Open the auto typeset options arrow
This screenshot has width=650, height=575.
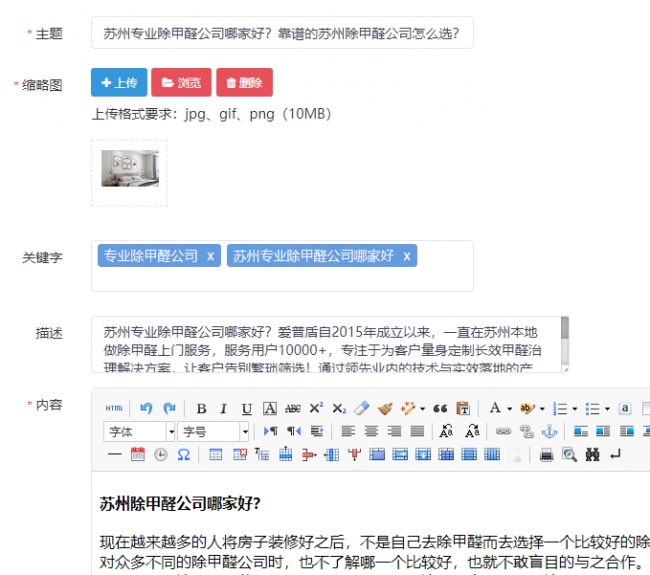click(422, 409)
